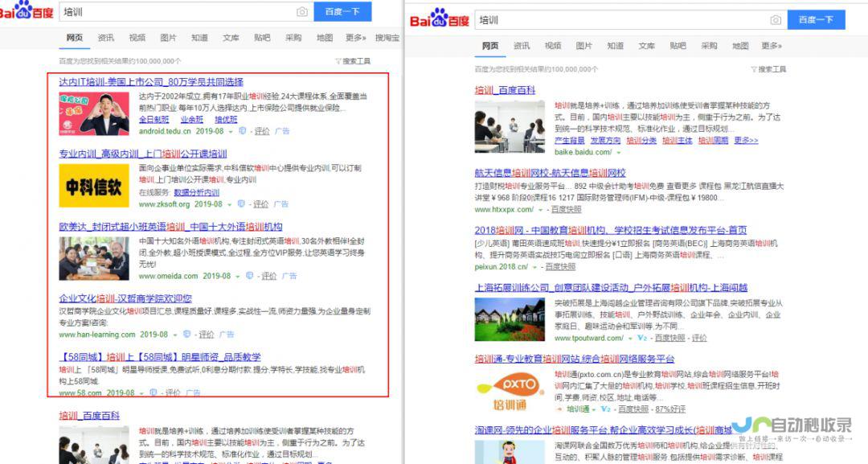Open 培训通-专业教育培训网站 result title
The height and width of the screenshot is (464, 868).
point(575,359)
